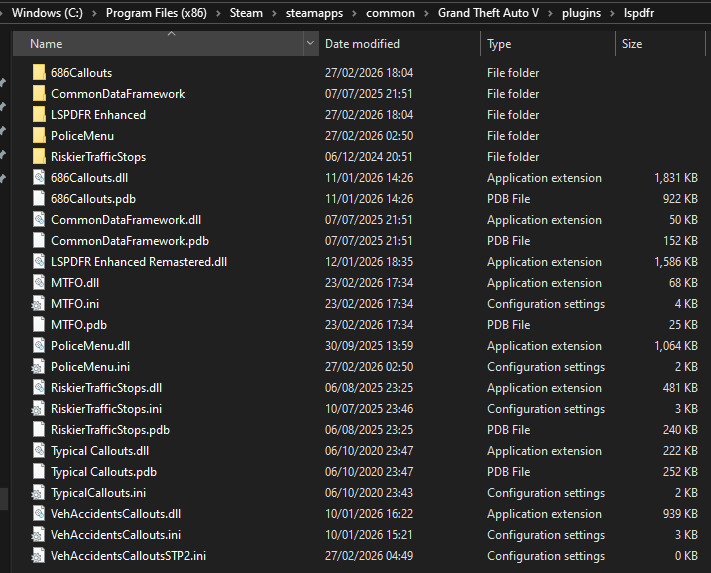Screen dimensions: 711x573
Task: Click the RiskierTrafficStops.ini file icon
Action: click(x=38, y=408)
